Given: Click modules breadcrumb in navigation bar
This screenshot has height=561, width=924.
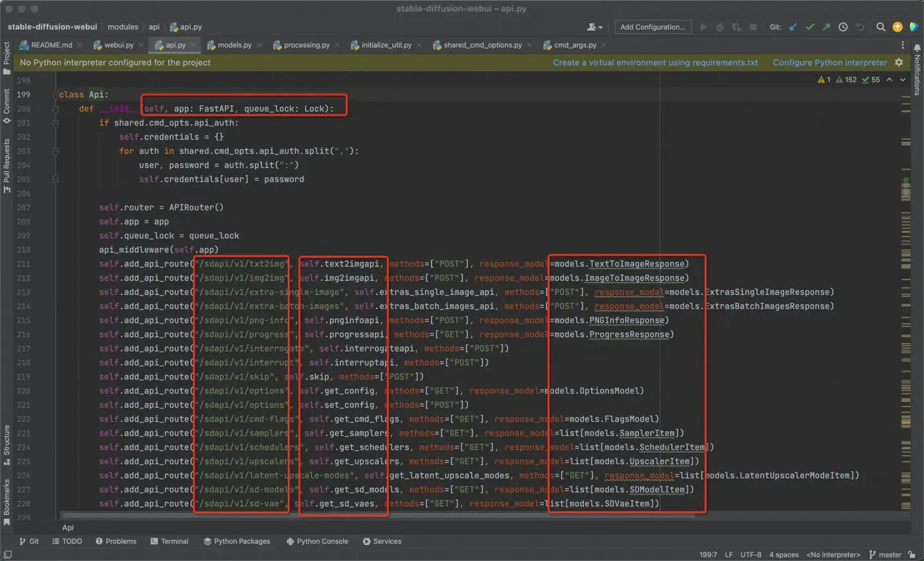Looking at the screenshot, I should pyautogui.click(x=123, y=27).
